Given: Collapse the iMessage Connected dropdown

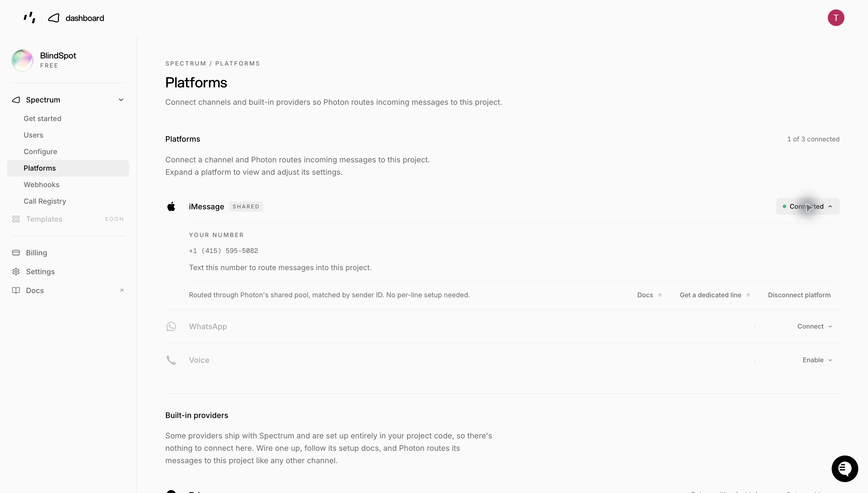Looking at the screenshot, I should coord(807,206).
